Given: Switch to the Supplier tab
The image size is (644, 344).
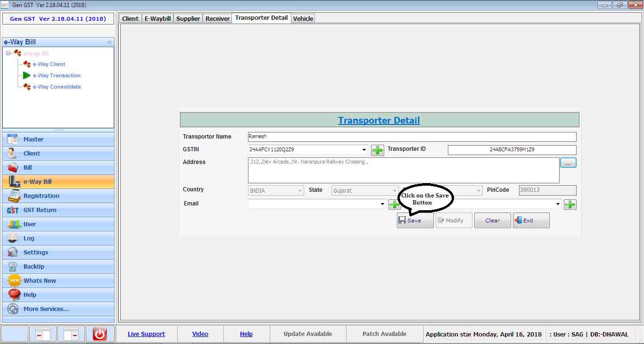Looking at the screenshot, I should 188,18.
